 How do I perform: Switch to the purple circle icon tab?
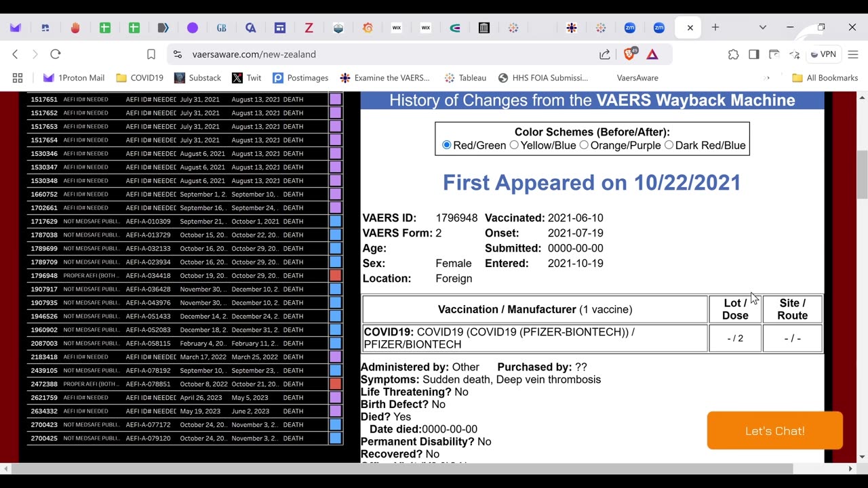tap(193, 28)
